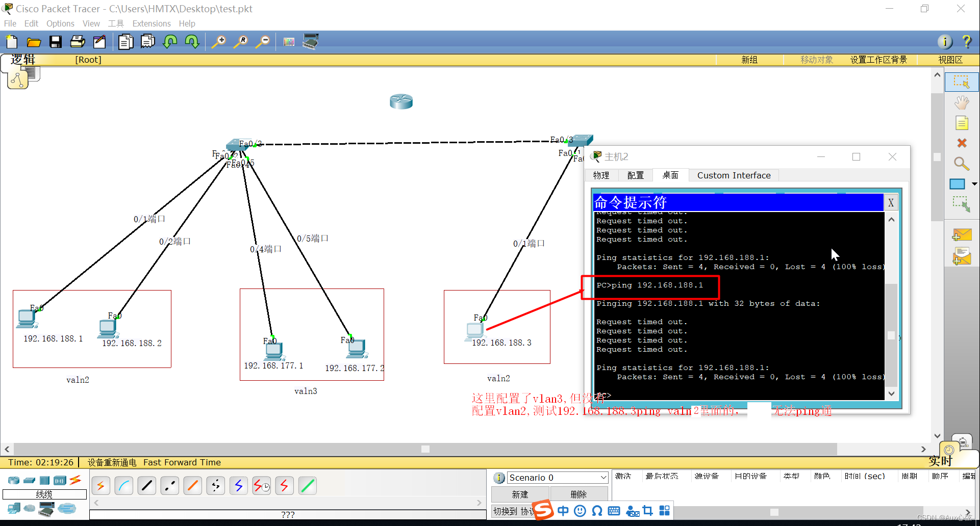The height and width of the screenshot is (526, 980).
Task: Select the Routers device category
Action: point(14,480)
